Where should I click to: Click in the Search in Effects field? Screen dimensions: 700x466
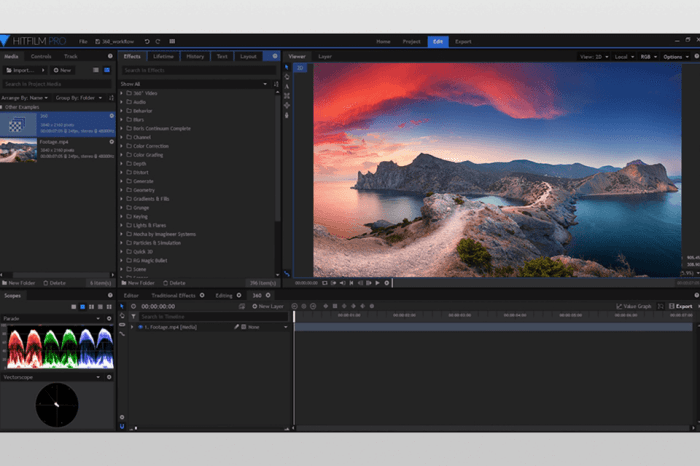click(x=199, y=70)
